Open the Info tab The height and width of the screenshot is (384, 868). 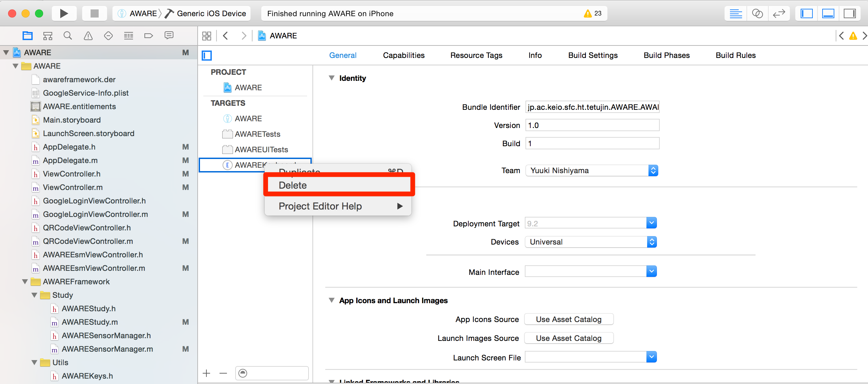[x=535, y=55]
